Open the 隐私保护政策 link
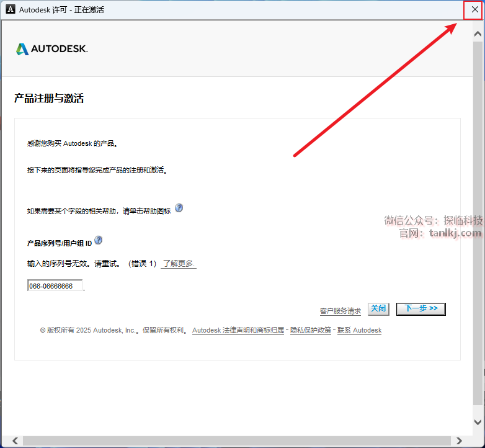The width and height of the screenshot is (485, 448). 311,331
